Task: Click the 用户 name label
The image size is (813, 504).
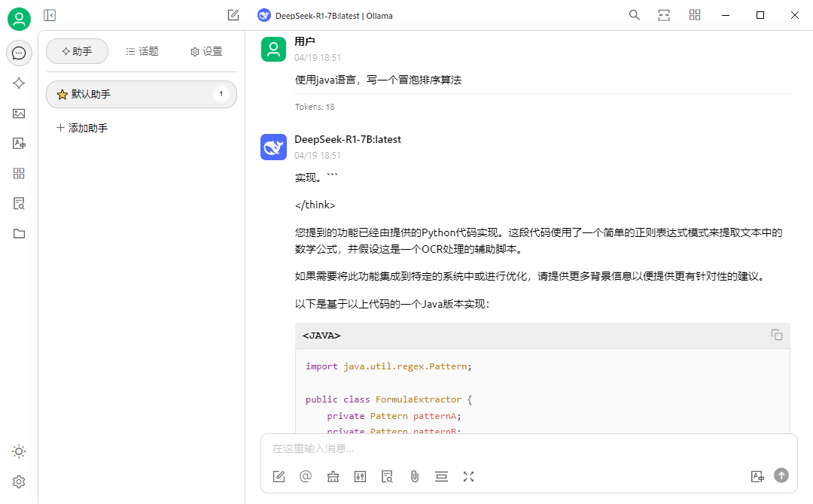Action: pyautogui.click(x=304, y=41)
